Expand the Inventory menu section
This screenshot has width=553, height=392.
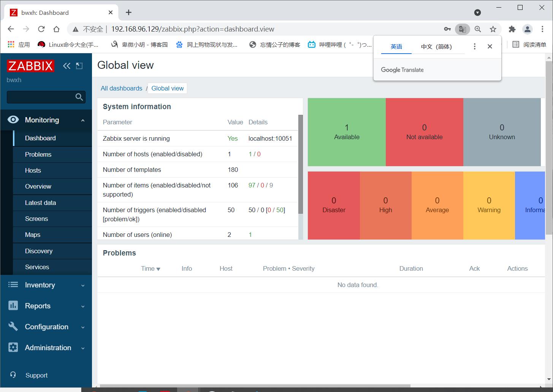tap(83, 286)
